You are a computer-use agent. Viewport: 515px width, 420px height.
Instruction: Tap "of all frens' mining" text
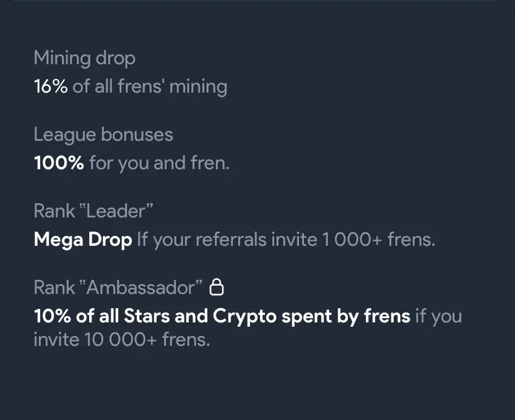click(x=150, y=86)
